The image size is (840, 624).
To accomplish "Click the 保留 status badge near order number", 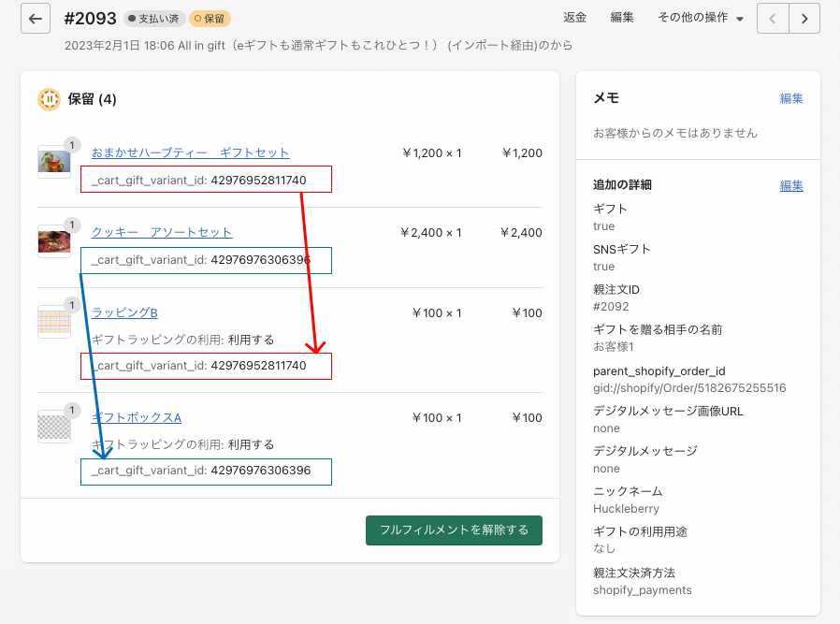I will click(x=210, y=19).
